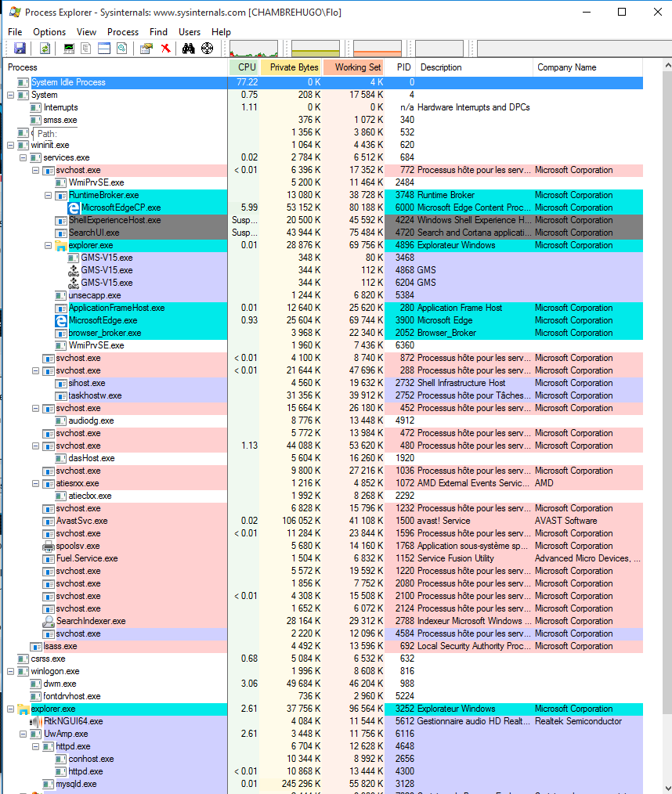This screenshot has height=794, width=672.
Task: Click the MicrosoftEdgeCP.exe Edge icon
Action: tap(74, 208)
